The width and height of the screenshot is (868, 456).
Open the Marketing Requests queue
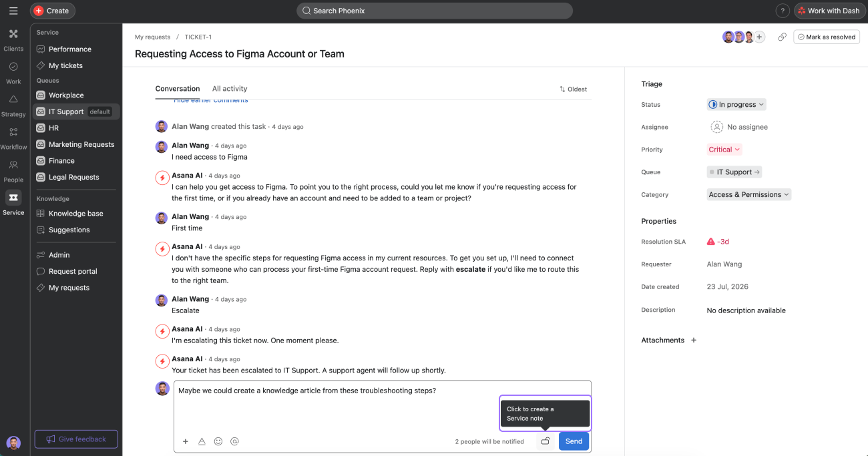pos(75,144)
